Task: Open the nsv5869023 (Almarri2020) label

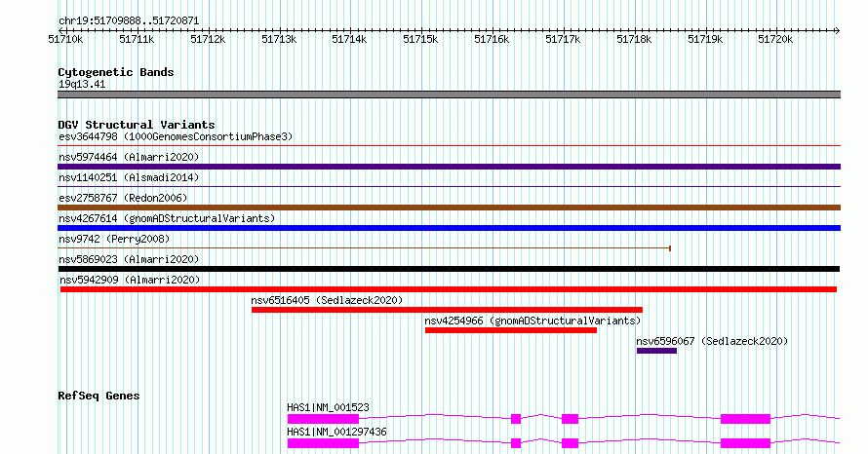Action: point(129,259)
